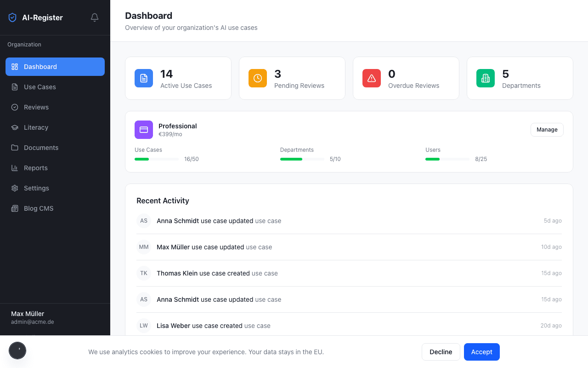Decline the analytics cookies

(x=441, y=351)
